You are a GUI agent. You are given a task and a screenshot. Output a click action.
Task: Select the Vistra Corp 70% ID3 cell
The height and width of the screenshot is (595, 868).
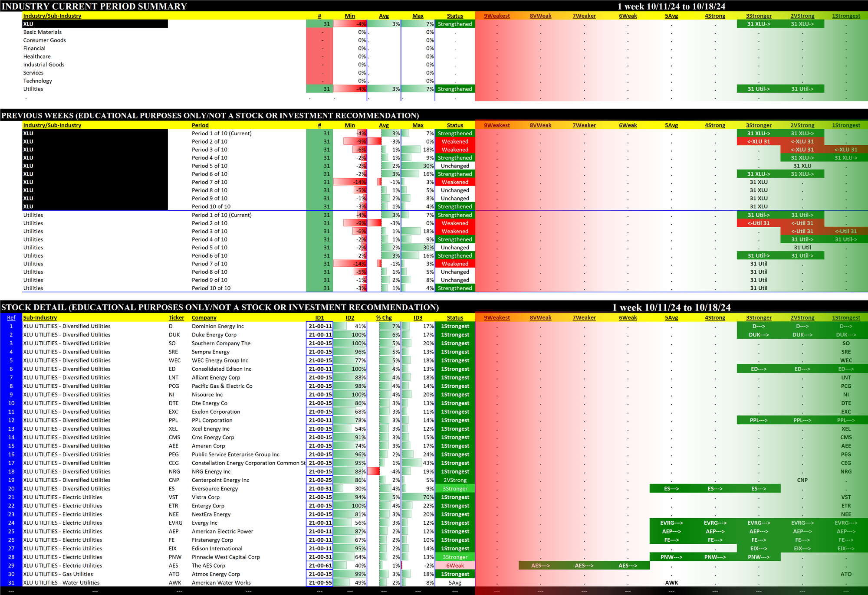click(x=418, y=497)
